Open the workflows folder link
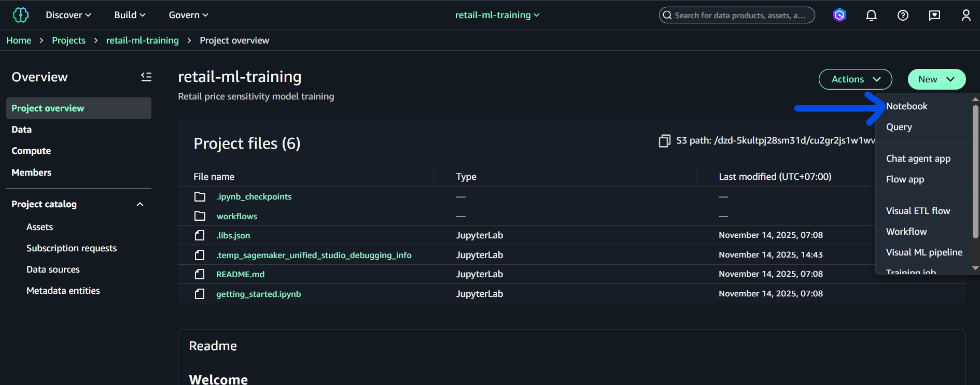Viewport: 980px width, 385px height. point(237,216)
